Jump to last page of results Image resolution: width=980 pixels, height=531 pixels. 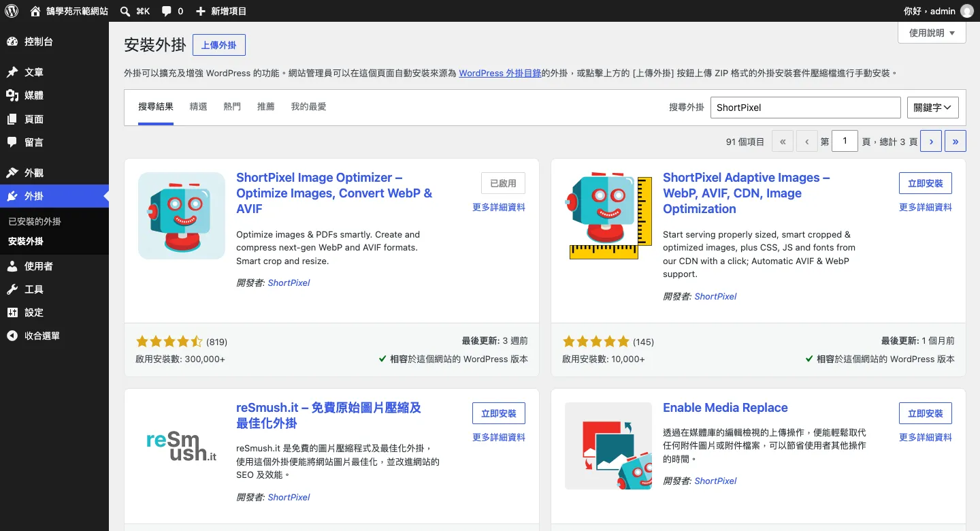pos(955,142)
